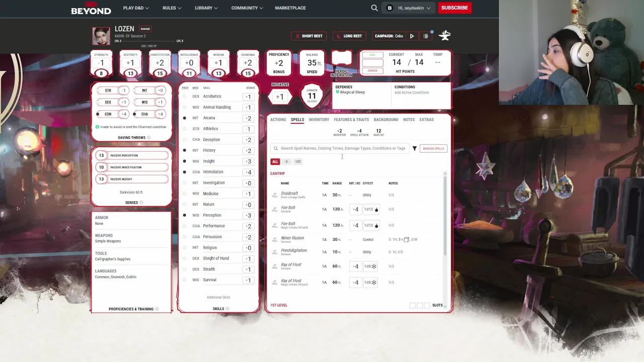Open the site search magnifier icon
Viewport: 644px width, 362px height.
click(x=374, y=8)
